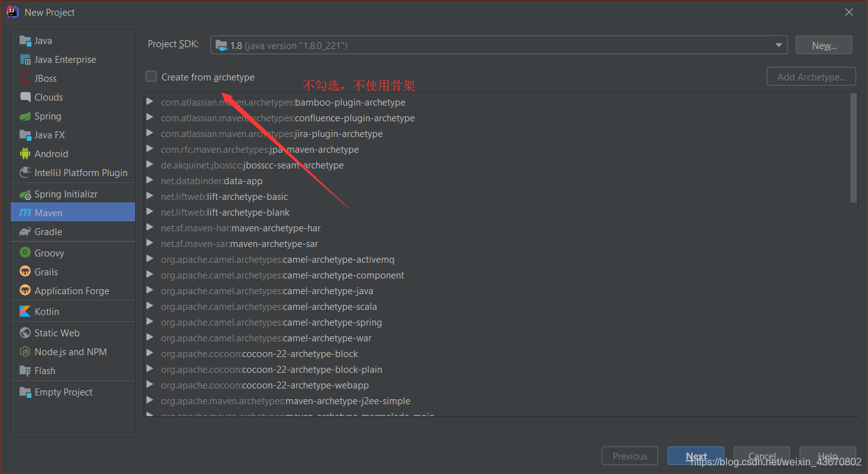Click the Gradle elephant icon

[x=25, y=232]
